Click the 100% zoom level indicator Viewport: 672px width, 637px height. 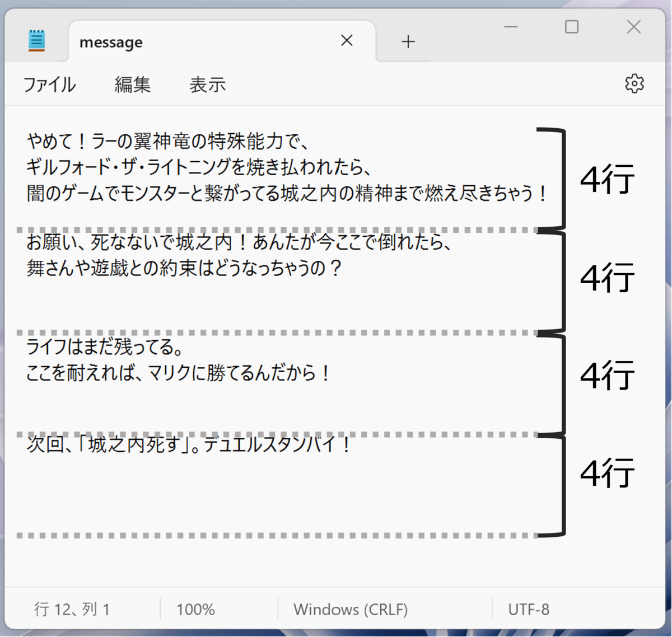point(195,609)
